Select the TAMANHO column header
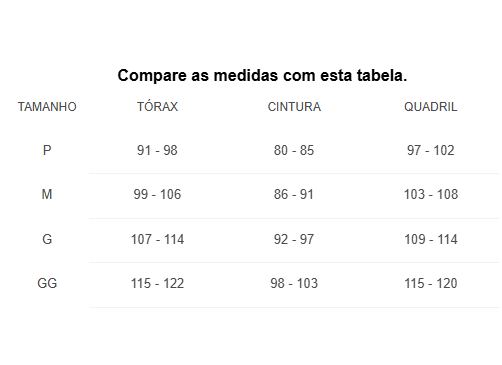Viewport: 502px width, 365px height. (x=47, y=107)
